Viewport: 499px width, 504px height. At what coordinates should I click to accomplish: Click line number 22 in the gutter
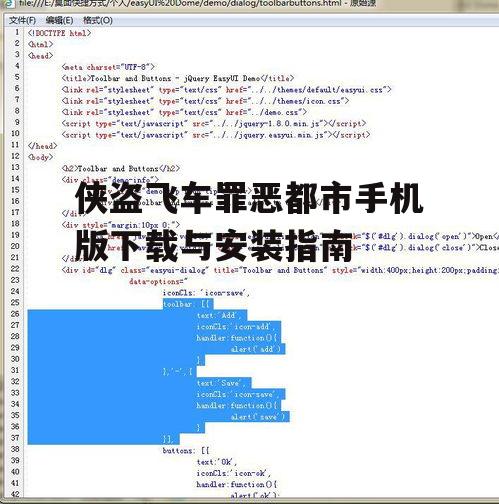tap(15, 269)
